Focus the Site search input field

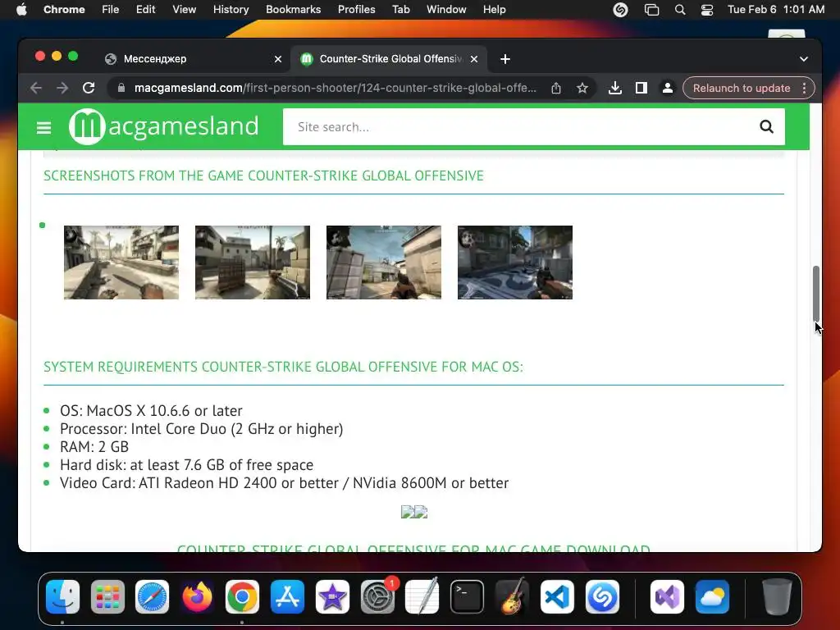click(519, 127)
